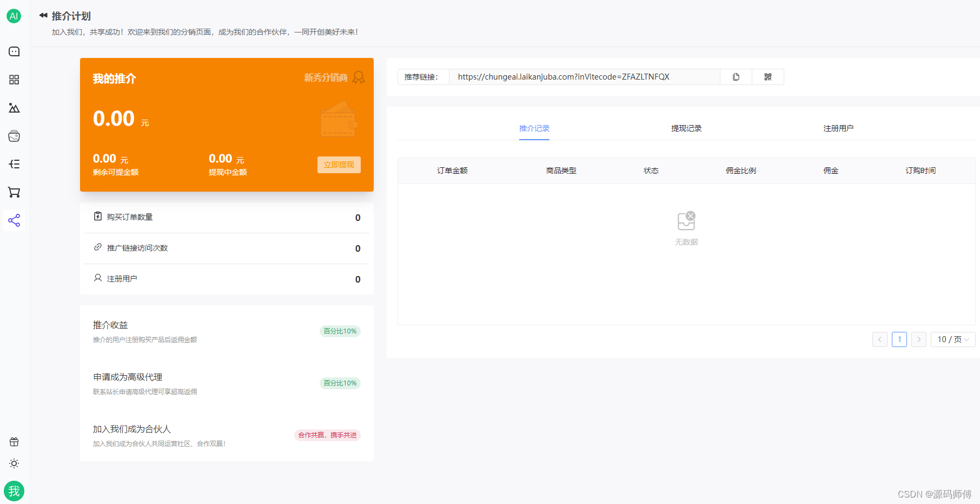Open the wallet sidebar icon

click(x=14, y=136)
